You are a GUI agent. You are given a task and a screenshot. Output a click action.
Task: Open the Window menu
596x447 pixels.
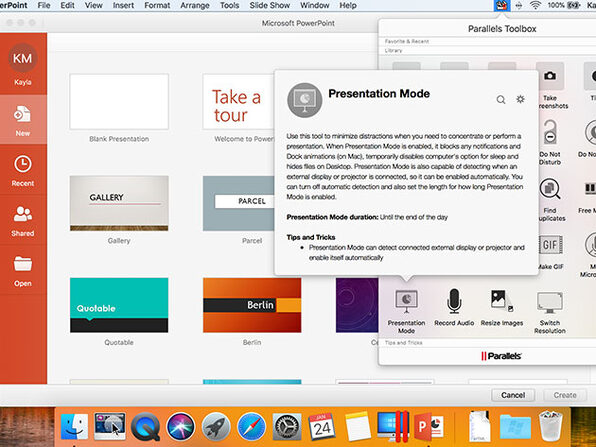(x=315, y=5)
